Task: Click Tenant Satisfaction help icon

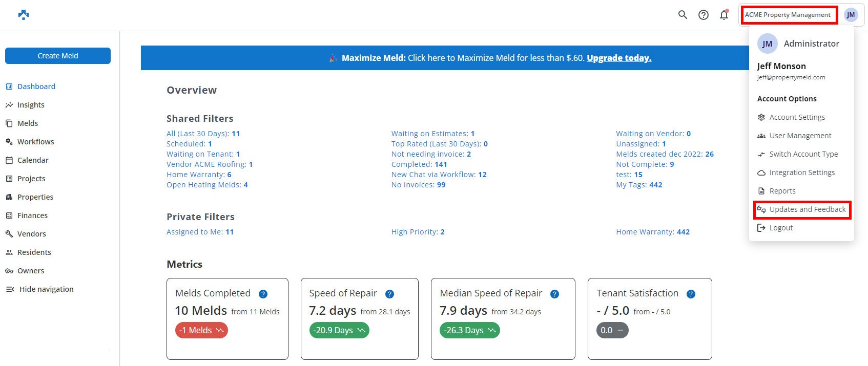Action: pyautogui.click(x=691, y=294)
